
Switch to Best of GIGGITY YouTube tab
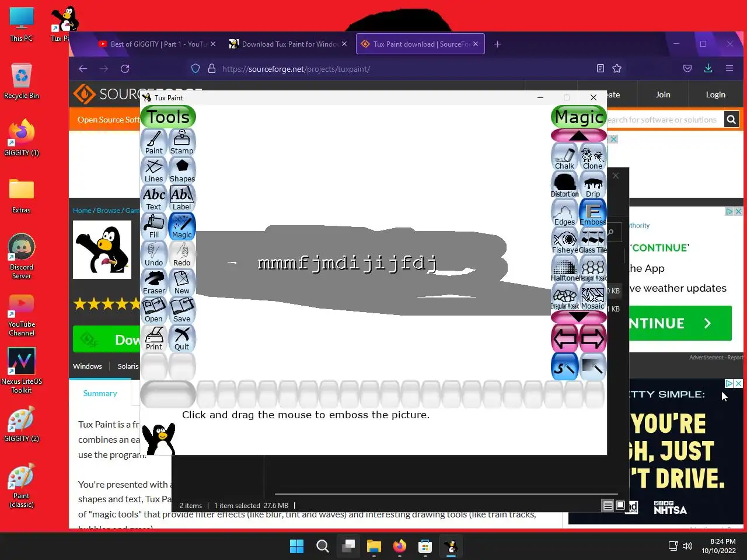[156, 44]
